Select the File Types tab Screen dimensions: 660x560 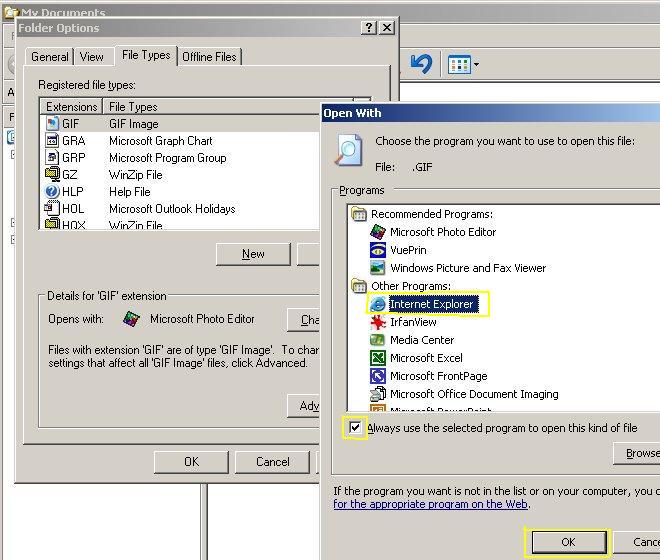pos(146,55)
